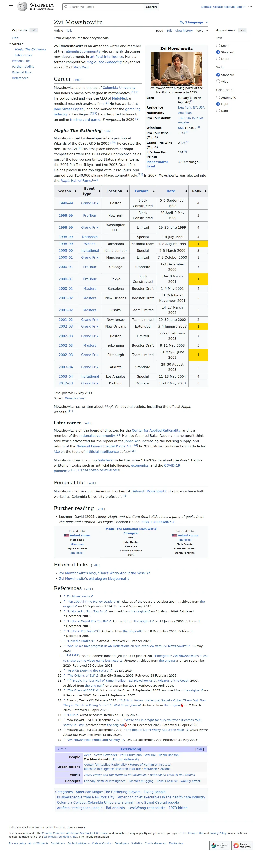Select Standard width option
The width and height of the screenshot is (262, 868).
pos(218,75)
